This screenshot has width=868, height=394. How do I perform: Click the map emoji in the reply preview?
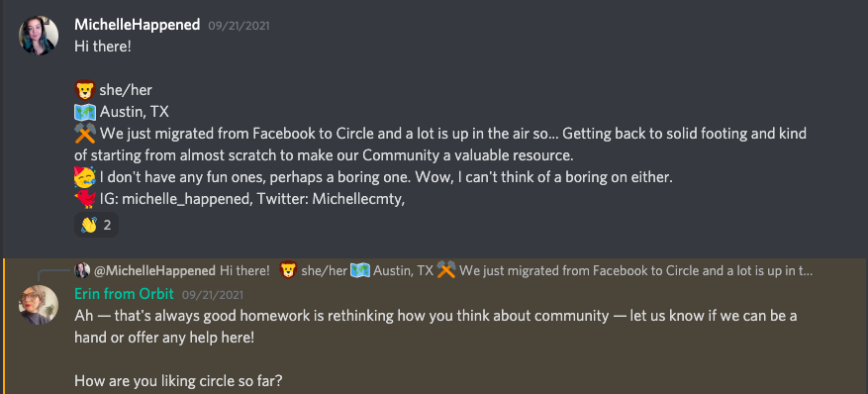tap(360, 270)
